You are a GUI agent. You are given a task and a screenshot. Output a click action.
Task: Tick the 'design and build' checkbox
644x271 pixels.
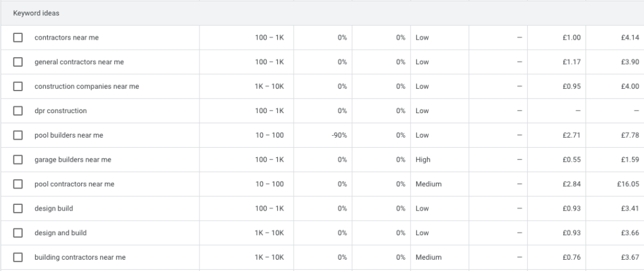[x=18, y=233]
